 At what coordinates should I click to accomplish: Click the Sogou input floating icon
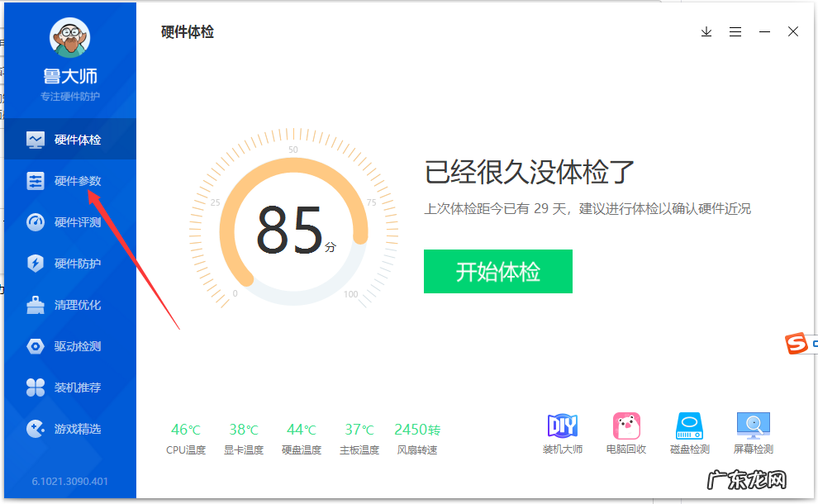(800, 343)
